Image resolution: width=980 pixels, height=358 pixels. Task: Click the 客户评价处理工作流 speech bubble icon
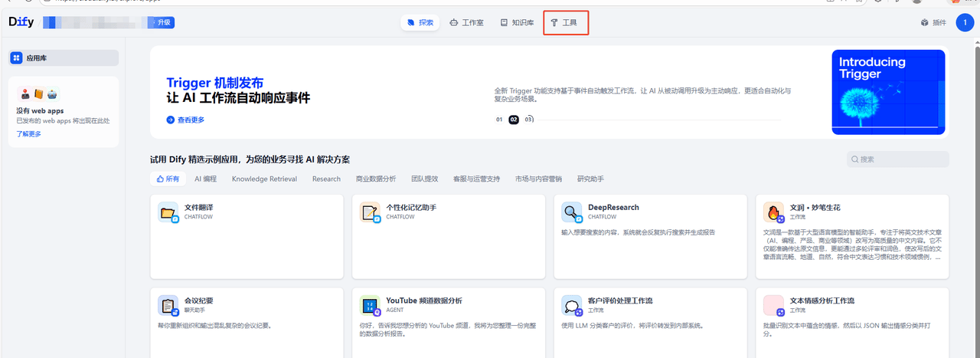pos(572,305)
